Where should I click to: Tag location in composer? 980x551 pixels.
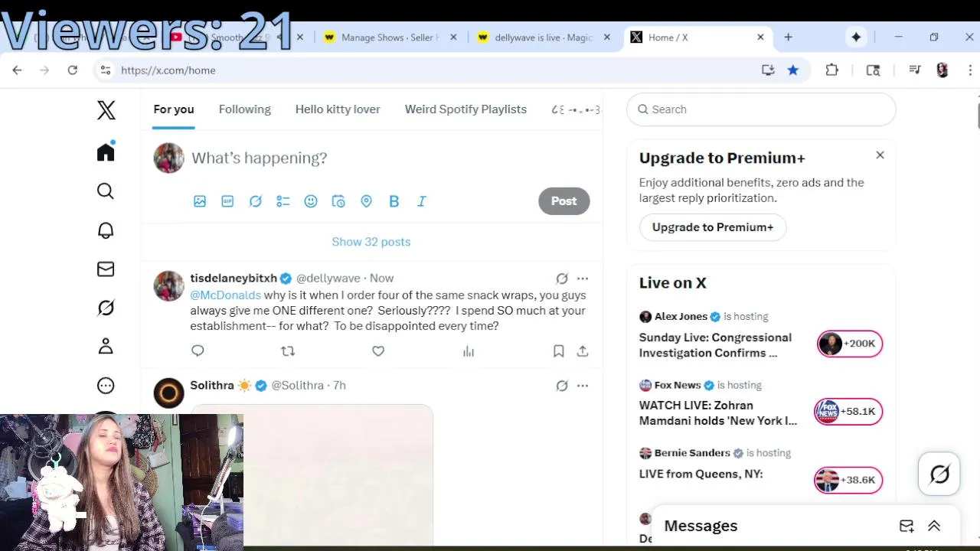367,201
